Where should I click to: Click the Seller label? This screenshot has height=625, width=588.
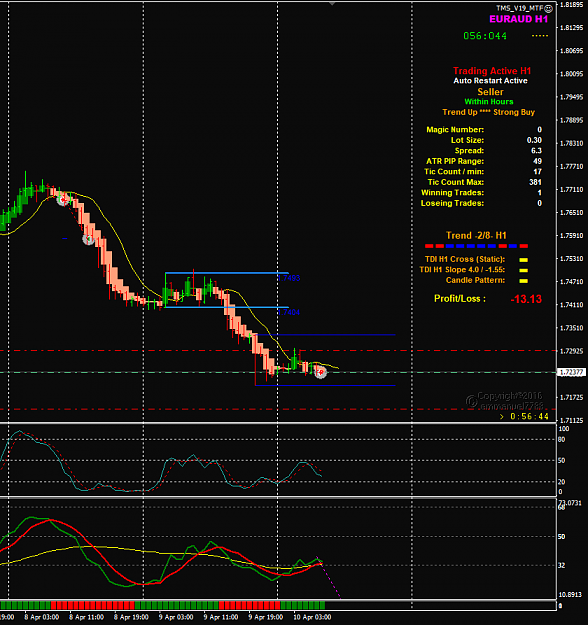[490, 92]
